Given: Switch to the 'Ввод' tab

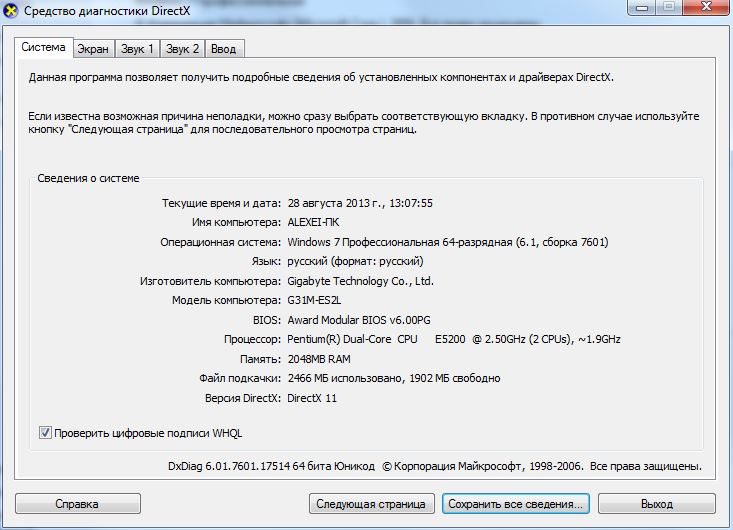Looking at the screenshot, I should [x=224, y=48].
